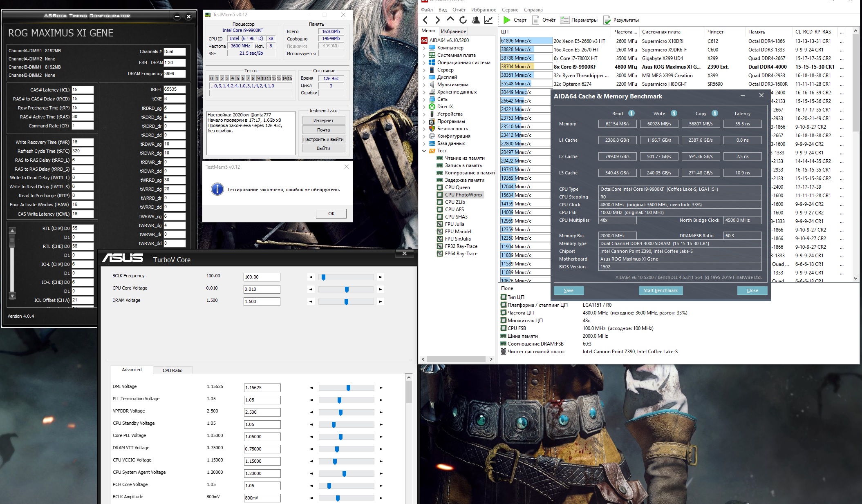Click the green Старт play icon
Screen dimensions: 862x504
pyautogui.click(x=507, y=20)
